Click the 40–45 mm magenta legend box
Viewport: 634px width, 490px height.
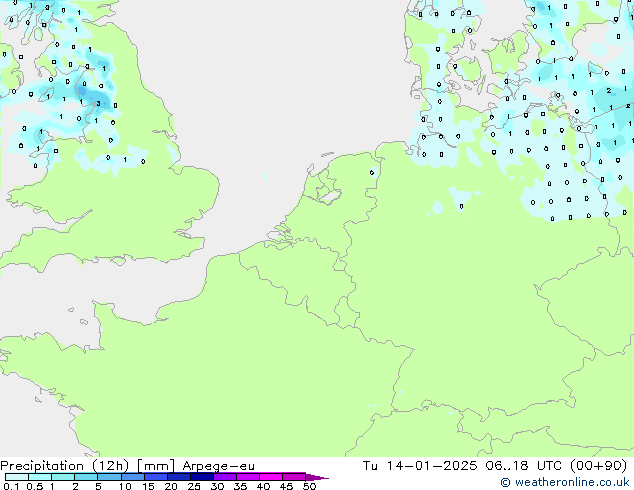point(271,477)
